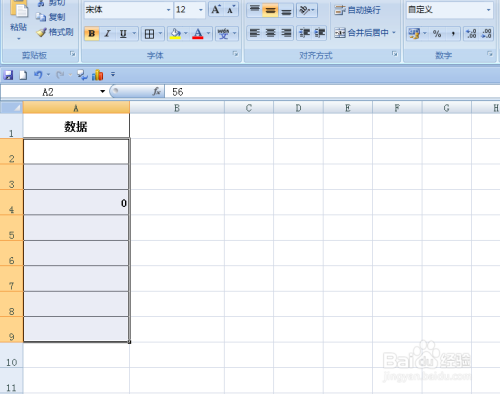Apply comma thousands separator style
This screenshot has width=500, height=394.
[453, 34]
